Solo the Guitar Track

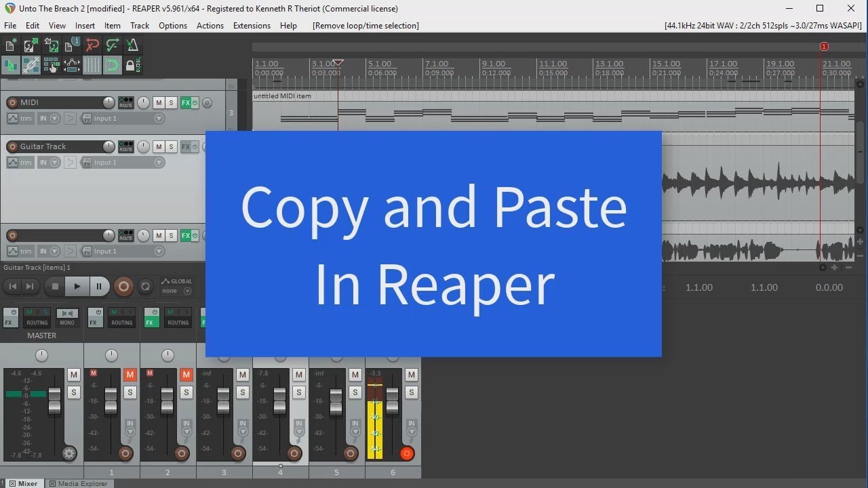[172, 146]
